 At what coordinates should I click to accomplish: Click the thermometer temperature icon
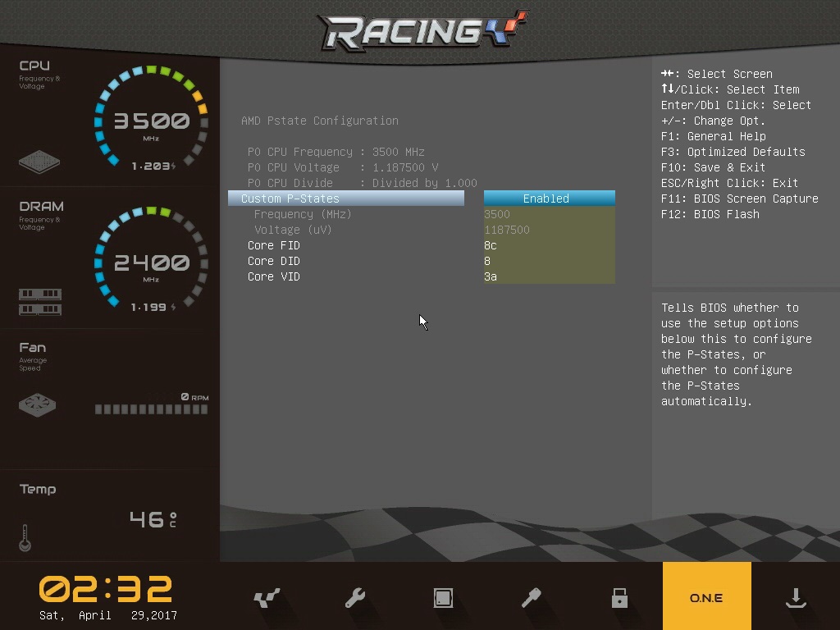pyautogui.click(x=25, y=538)
